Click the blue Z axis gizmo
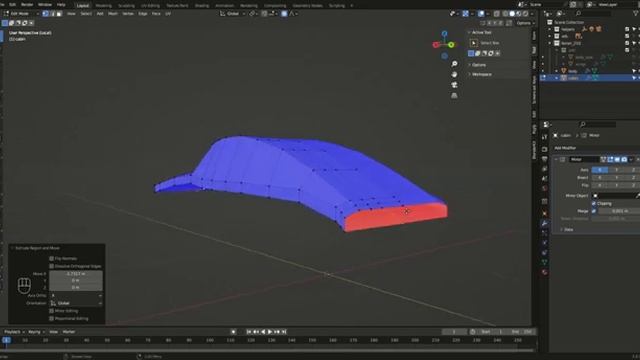This screenshot has height=360, width=640. click(444, 33)
